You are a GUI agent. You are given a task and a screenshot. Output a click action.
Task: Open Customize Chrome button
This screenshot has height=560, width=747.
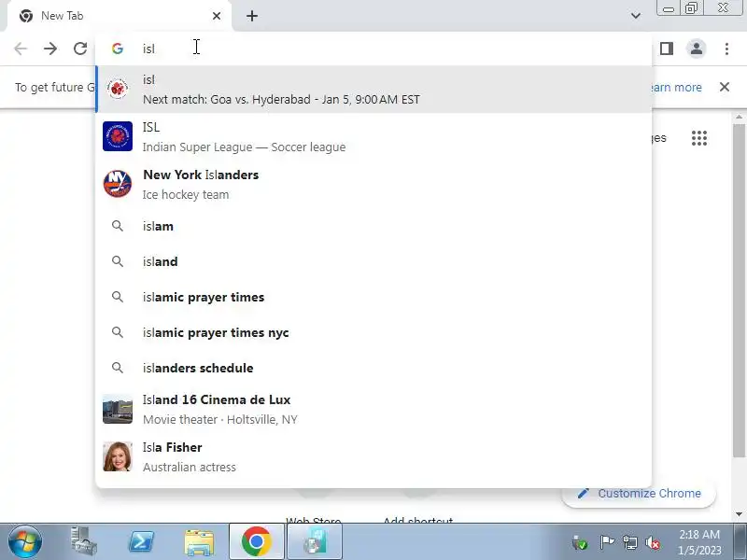point(639,494)
